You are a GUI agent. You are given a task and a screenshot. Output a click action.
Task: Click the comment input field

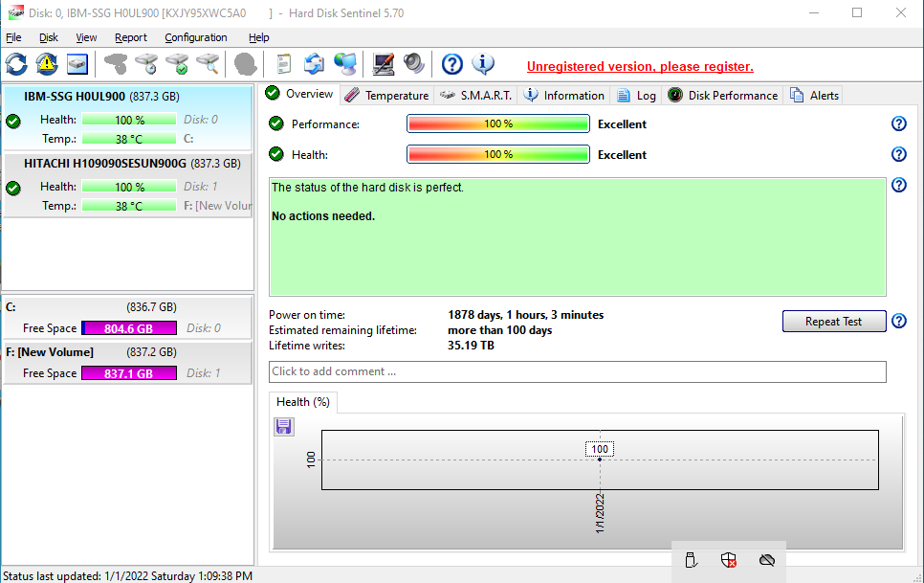[578, 372]
